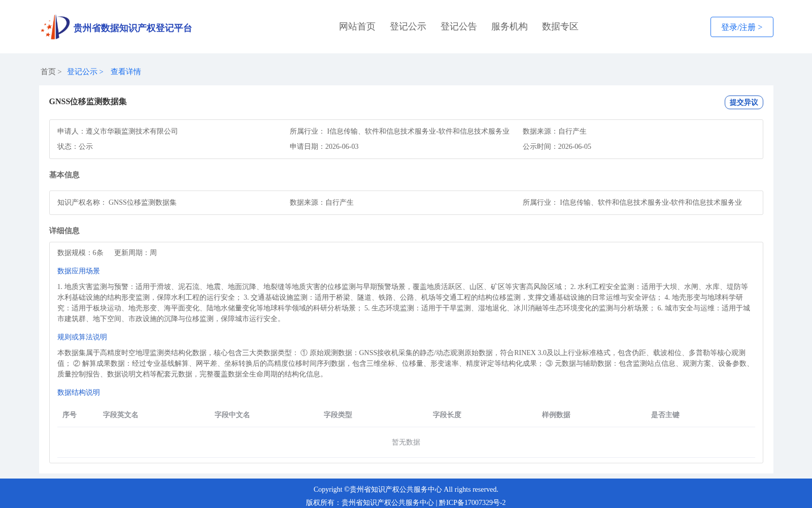Screen dimensions: 812x508
Task: Click the 样例数据 column header
Action: tap(556, 415)
